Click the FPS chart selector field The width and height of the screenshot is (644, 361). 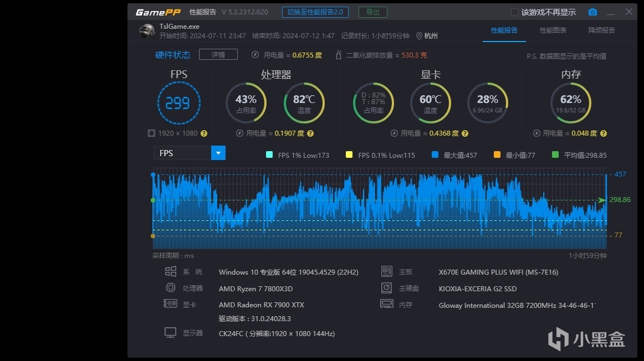point(190,153)
